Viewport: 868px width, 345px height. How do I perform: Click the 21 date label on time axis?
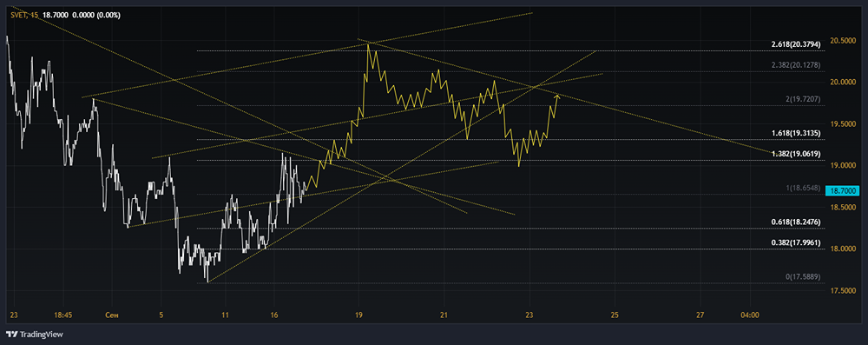444,315
